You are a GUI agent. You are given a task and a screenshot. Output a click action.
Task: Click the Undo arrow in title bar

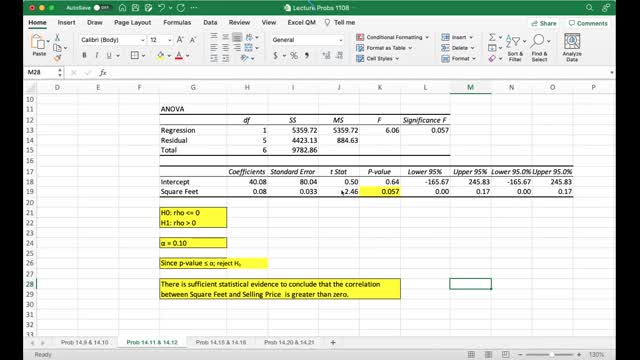click(162, 8)
